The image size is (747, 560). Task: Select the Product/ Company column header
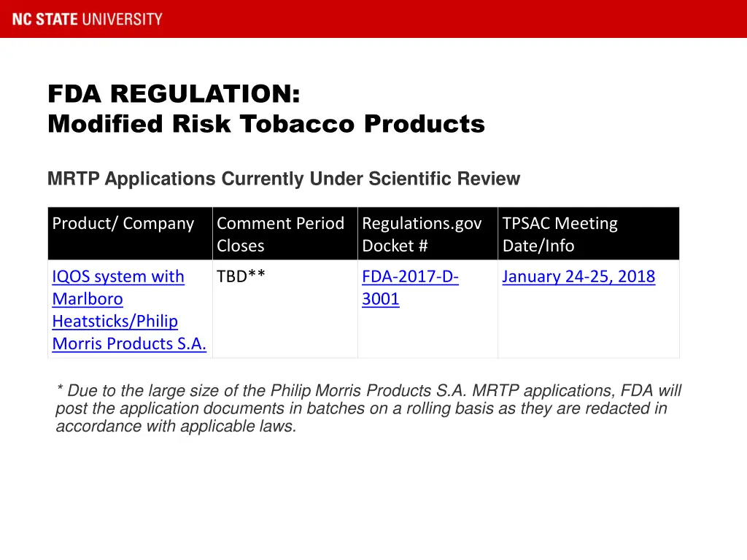click(x=123, y=224)
